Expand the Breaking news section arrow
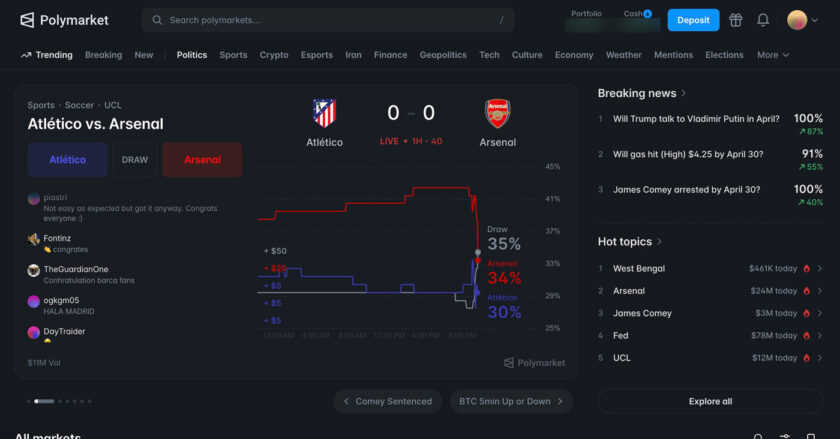The image size is (840, 439). [x=684, y=93]
